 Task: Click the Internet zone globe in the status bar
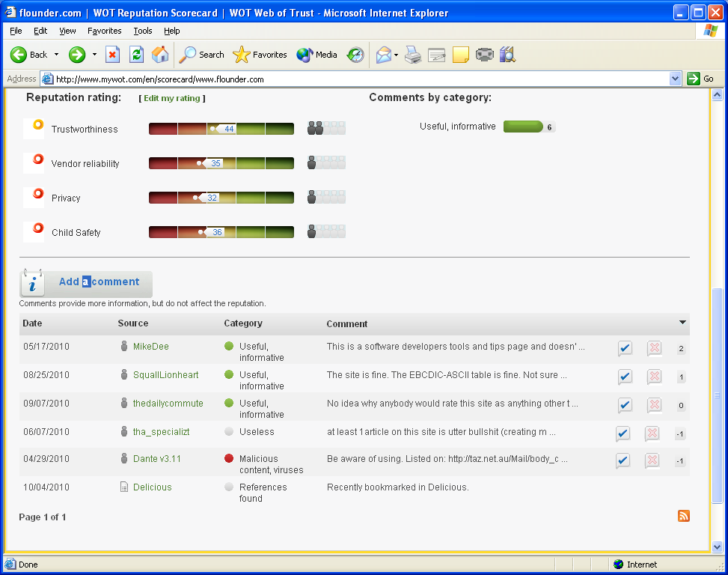[x=618, y=565]
